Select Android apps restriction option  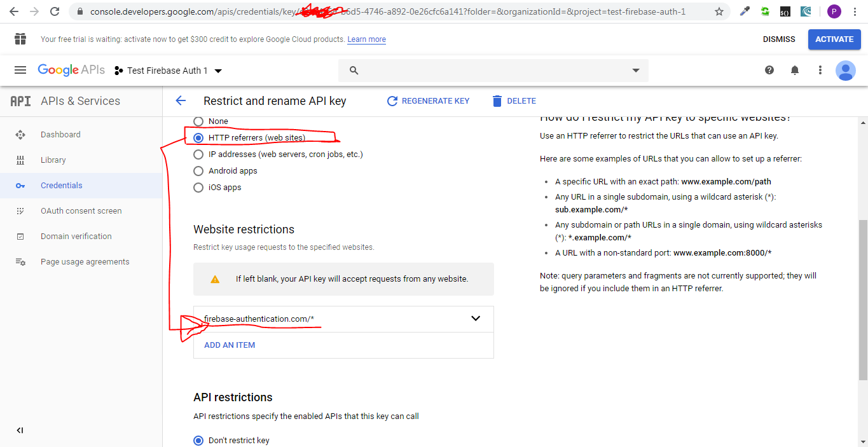(198, 171)
